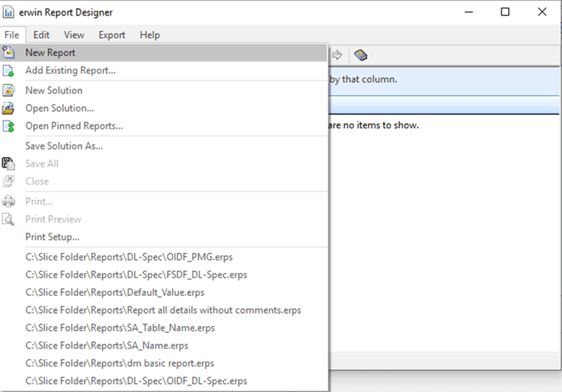Viewport: 562px width, 392px height.
Task: Open recent file OIDF_DL-Spec.erps
Action: pos(164,381)
